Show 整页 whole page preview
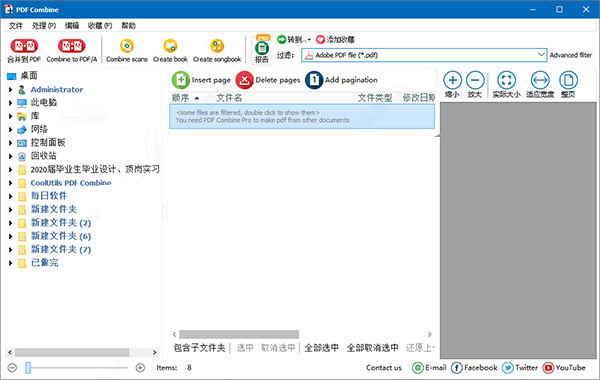 (568, 80)
